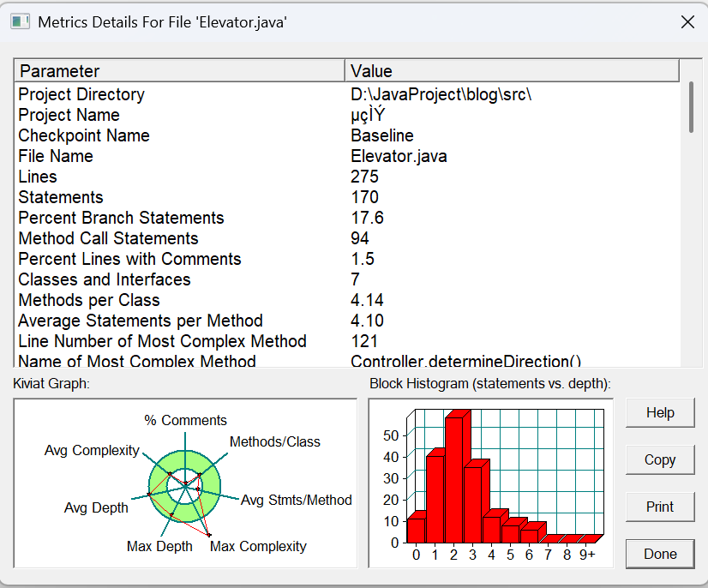Close the Metrics Details window

(x=687, y=21)
